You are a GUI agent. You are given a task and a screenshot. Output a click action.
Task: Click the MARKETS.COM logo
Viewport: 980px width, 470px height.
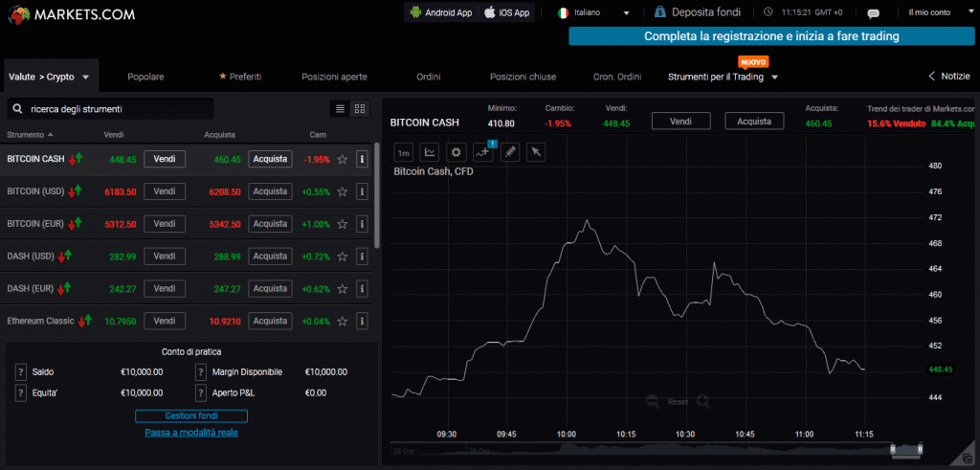point(71,13)
